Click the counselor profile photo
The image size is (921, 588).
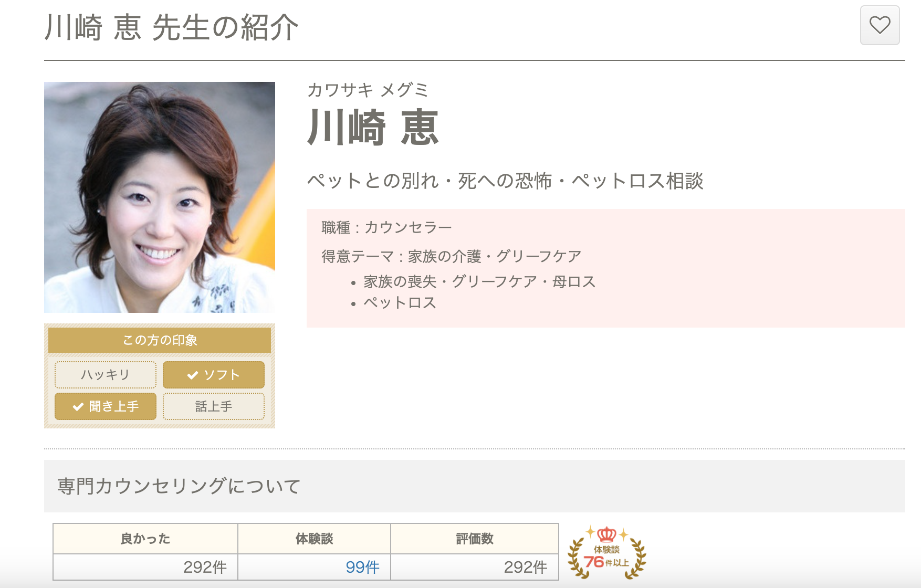pyautogui.click(x=160, y=197)
